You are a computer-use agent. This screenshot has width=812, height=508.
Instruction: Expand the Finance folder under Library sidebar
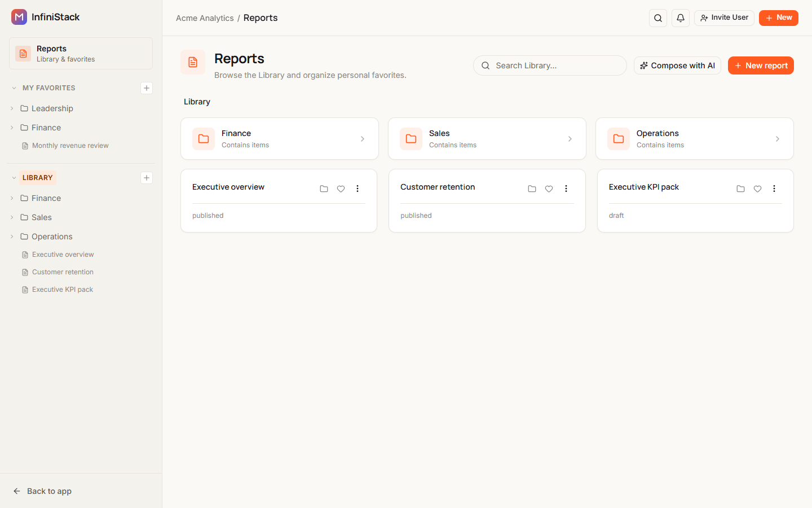pos(12,198)
